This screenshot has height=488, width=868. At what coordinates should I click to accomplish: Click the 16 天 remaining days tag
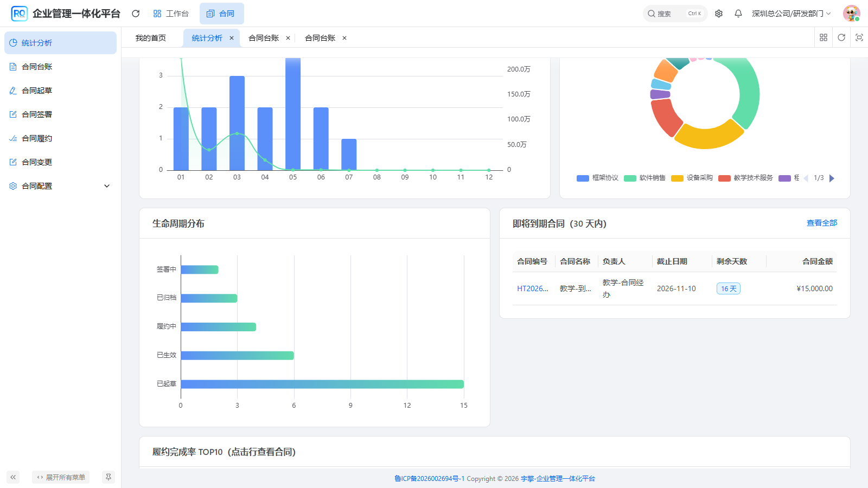[x=729, y=288]
